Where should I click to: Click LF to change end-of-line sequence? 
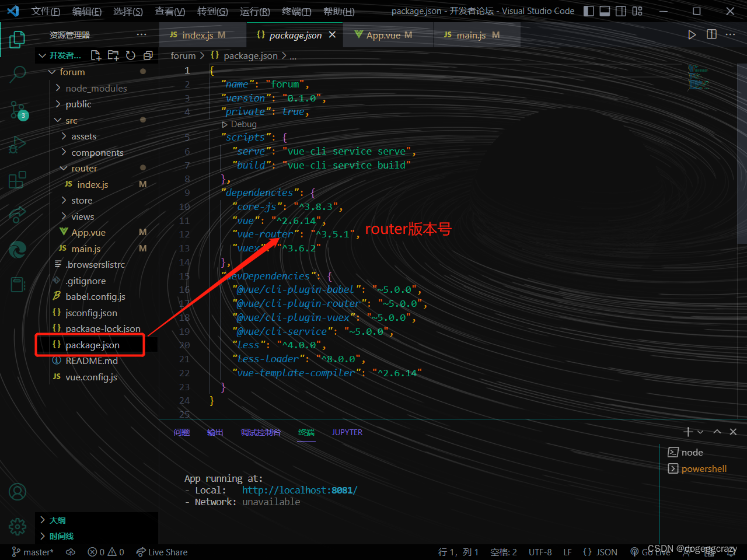click(x=567, y=552)
